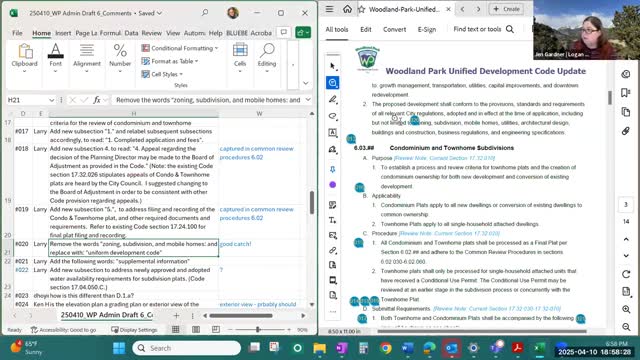The image size is (640, 360).
Task: Open Google Chrome from the taskbar
Action: click(385, 348)
